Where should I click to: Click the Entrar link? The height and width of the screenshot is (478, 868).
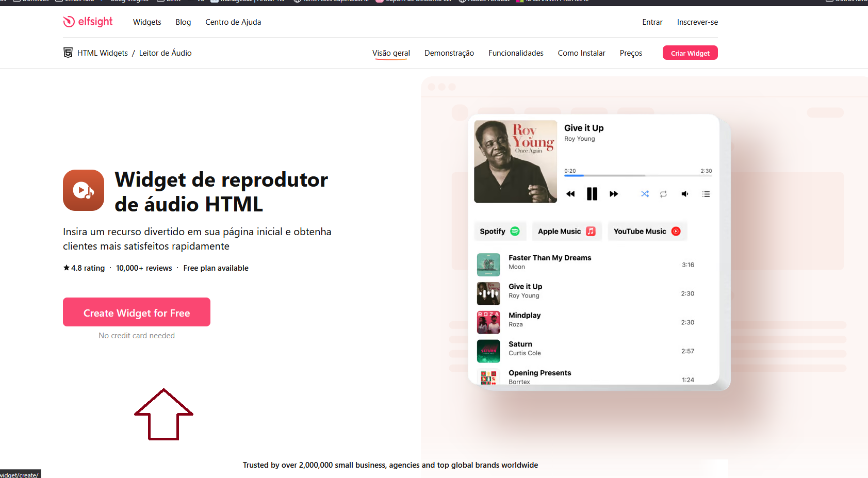652,22
